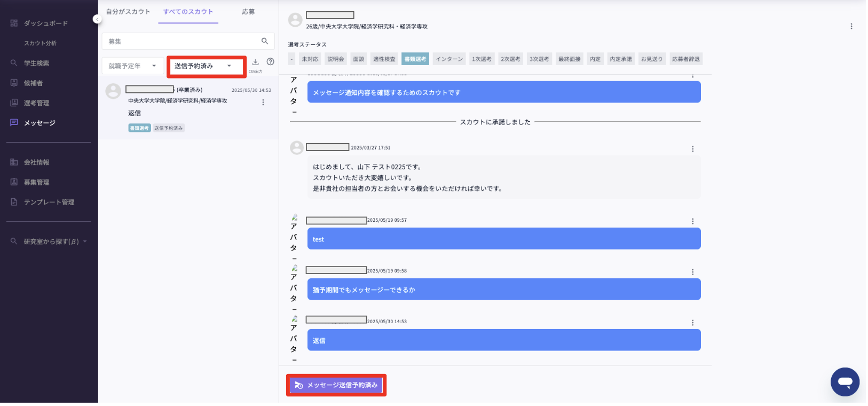The height and width of the screenshot is (406, 868).
Task: Set selection status to 適性検査
Action: pos(384,59)
